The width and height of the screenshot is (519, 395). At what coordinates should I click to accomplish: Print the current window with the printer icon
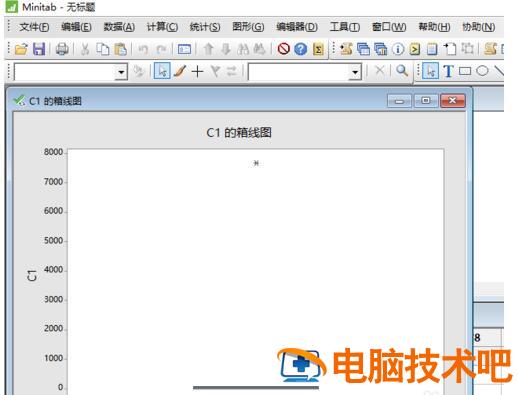coord(62,49)
